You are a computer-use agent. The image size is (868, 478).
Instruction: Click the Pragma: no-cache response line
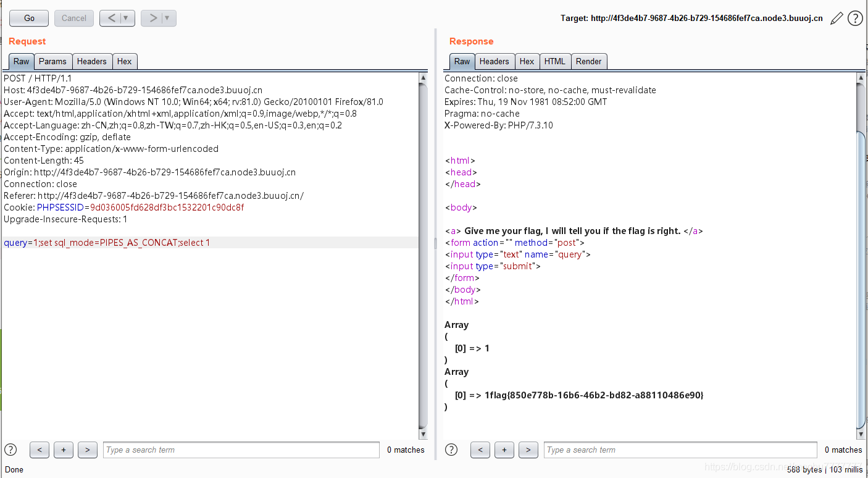tap(482, 114)
